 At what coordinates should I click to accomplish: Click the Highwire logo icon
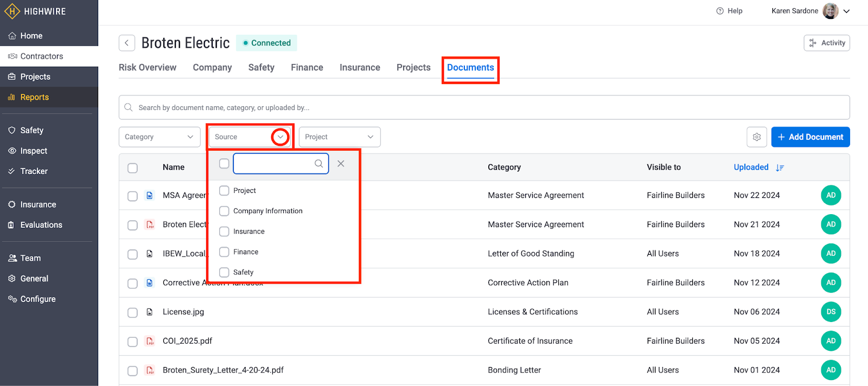(12, 11)
